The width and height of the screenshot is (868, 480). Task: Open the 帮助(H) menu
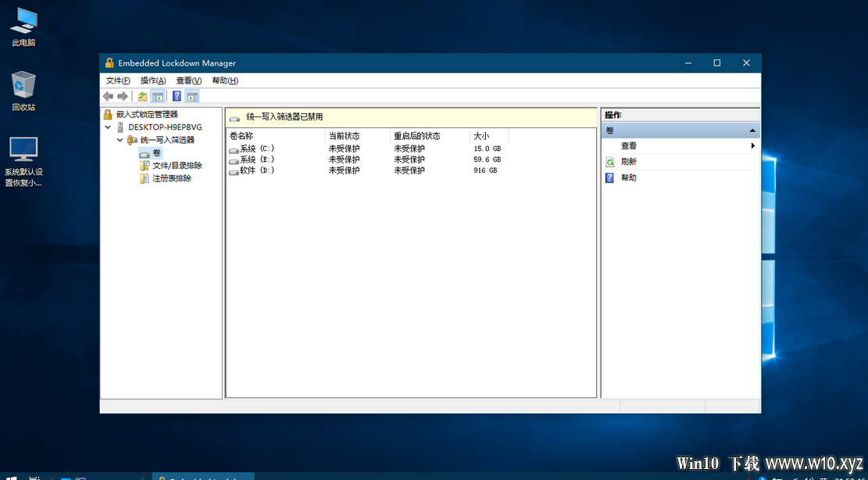[x=225, y=81]
